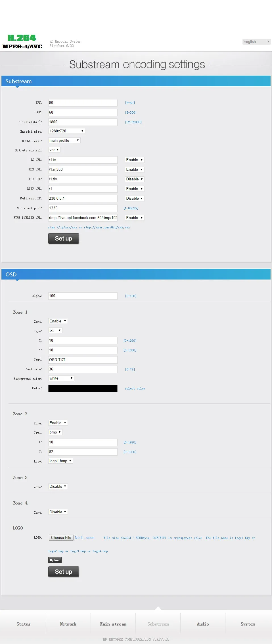272x644 pixels.
Task: Open the Encoded size 1280x720 dropdown
Action: tap(66, 131)
